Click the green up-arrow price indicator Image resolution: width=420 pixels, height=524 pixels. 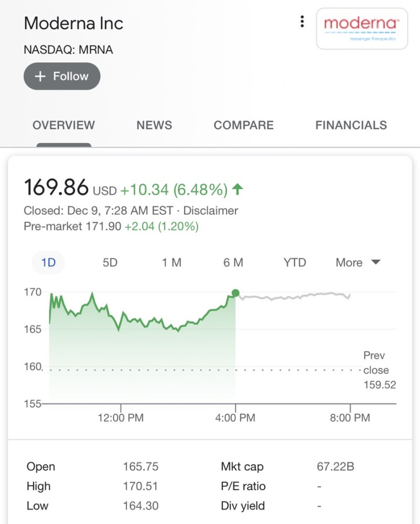point(237,189)
